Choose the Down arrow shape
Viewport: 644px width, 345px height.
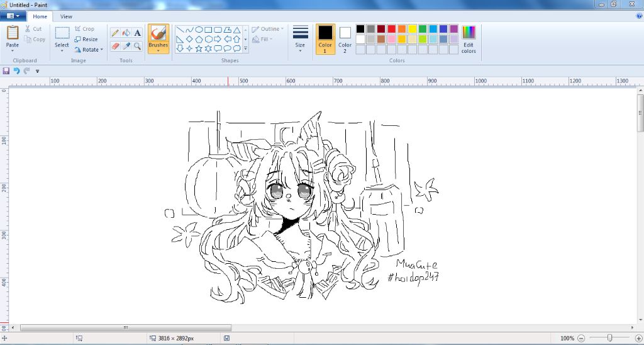pos(180,48)
